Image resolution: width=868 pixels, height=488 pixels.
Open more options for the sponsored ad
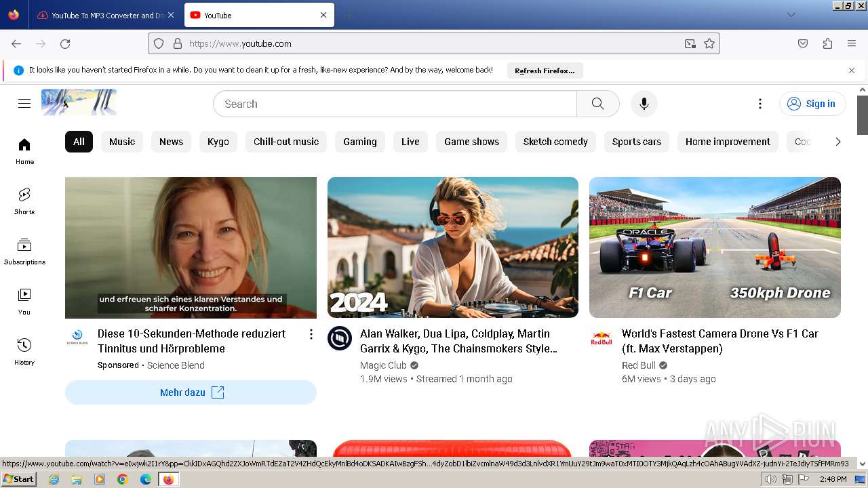pyautogui.click(x=311, y=334)
